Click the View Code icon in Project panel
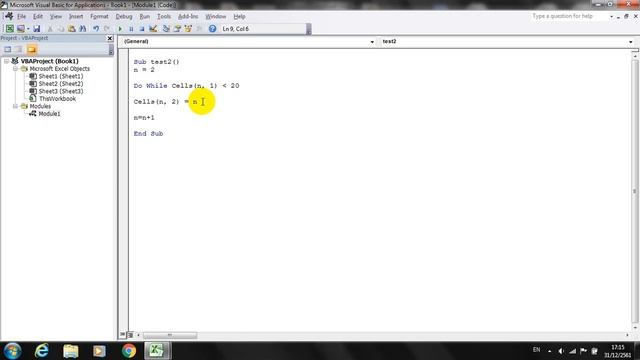 pyautogui.click(x=8, y=49)
